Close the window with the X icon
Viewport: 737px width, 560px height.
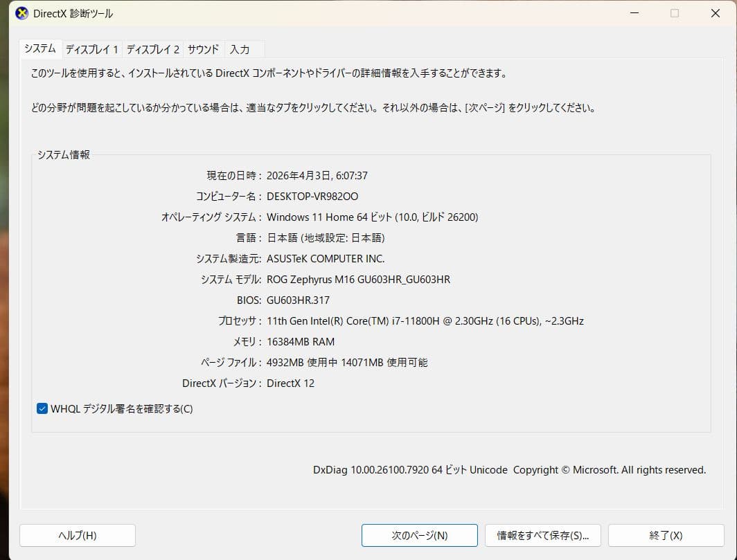click(x=716, y=13)
